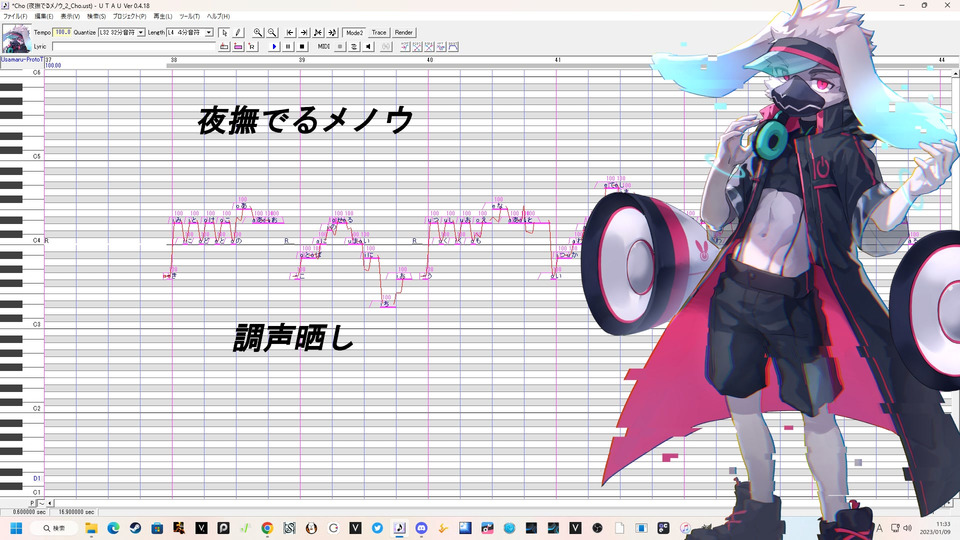960x540 pixels.
Task: Open the ヘルプ(H) menu
Action: pos(218,17)
